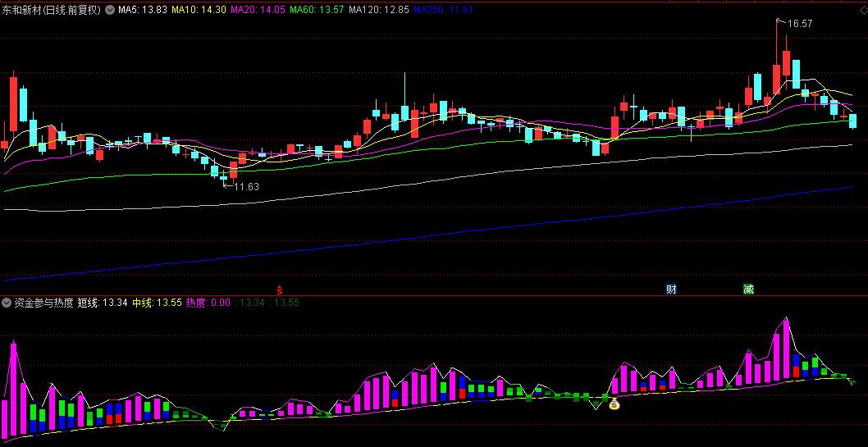Click the MA120: 12.85 label
The height and width of the screenshot is (447, 868).
pos(379,9)
